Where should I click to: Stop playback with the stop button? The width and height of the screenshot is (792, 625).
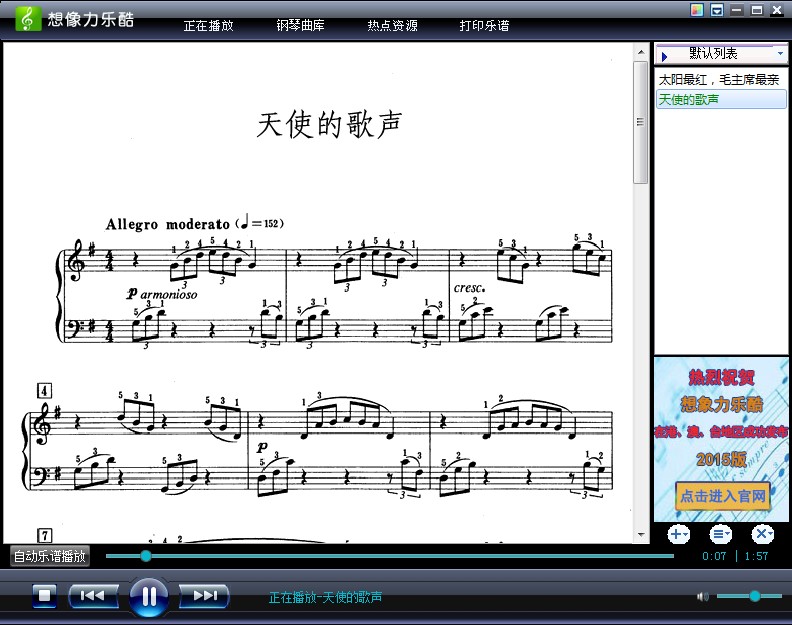pyautogui.click(x=44, y=596)
